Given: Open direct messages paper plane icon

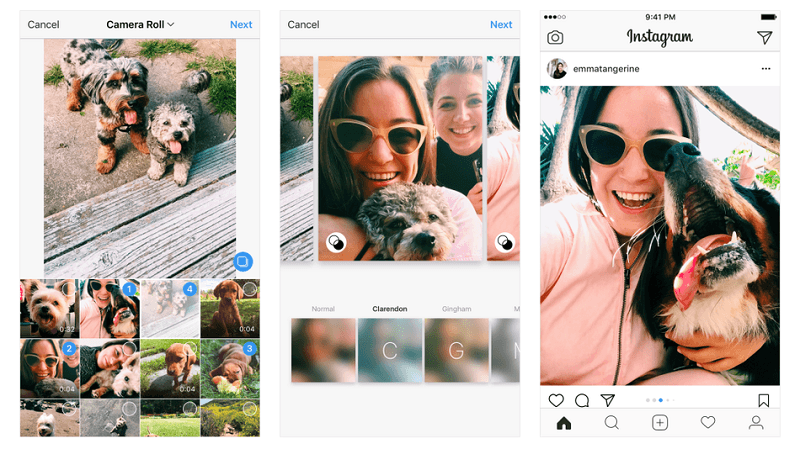Looking at the screenshot, I should 764,38.
